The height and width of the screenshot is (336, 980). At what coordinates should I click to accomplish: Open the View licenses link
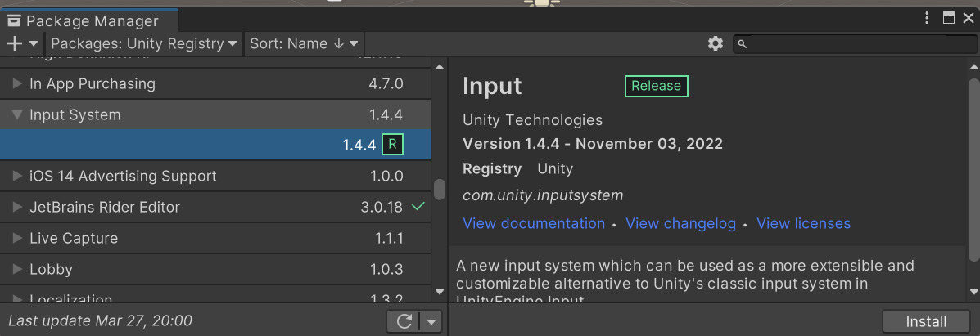(x=803, y=223)
